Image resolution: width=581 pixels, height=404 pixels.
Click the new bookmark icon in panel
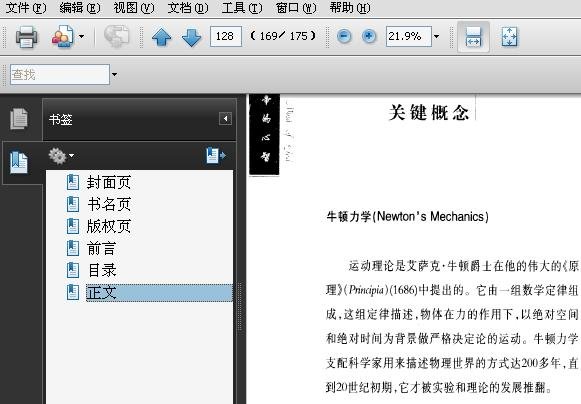click(216, 156)
